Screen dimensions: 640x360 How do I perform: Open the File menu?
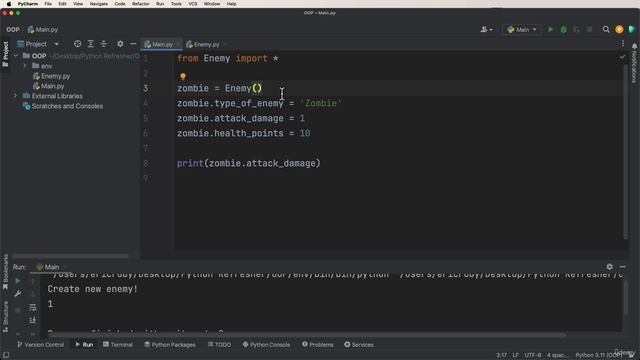(48, 4)
